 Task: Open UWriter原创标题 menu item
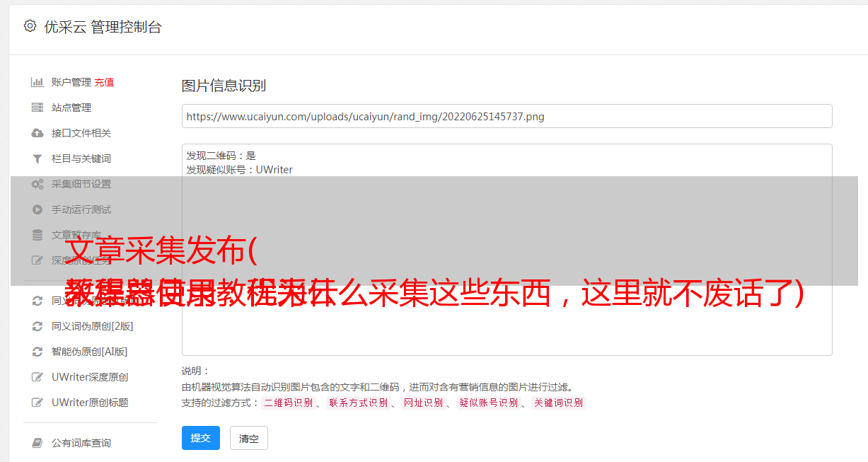(x=90, y=403)
